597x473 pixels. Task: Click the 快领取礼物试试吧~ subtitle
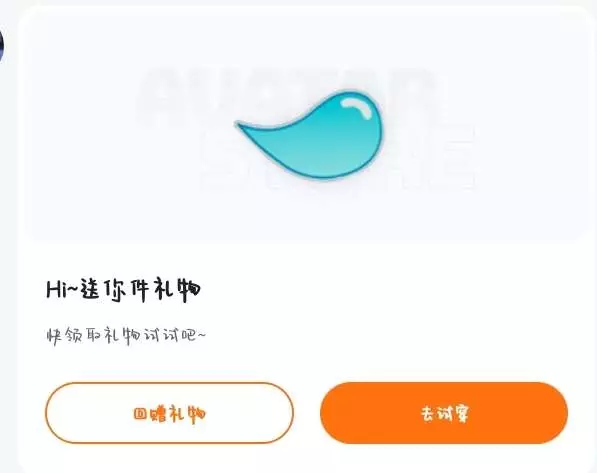click(x=126, y=336)
